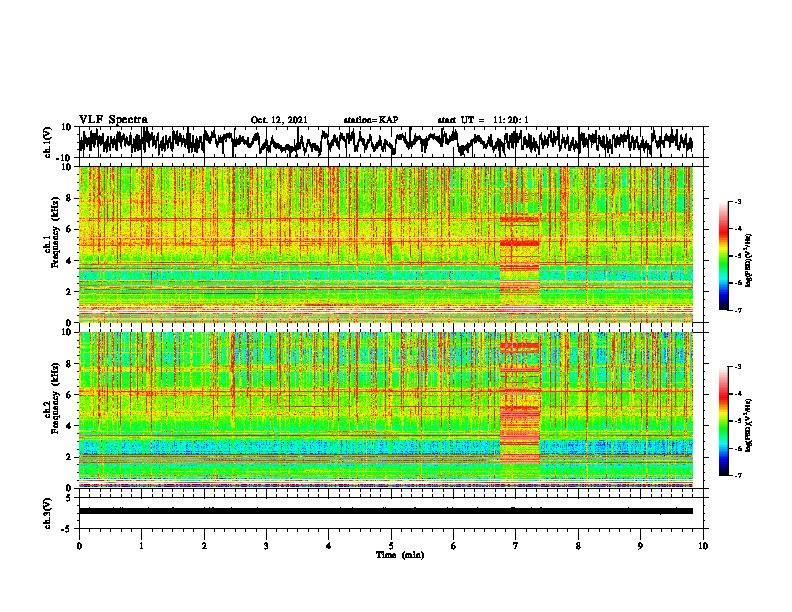Select the "start UT = 11:20: 1" text
This screenshot has width=792, height=612.
coord(483,120)
